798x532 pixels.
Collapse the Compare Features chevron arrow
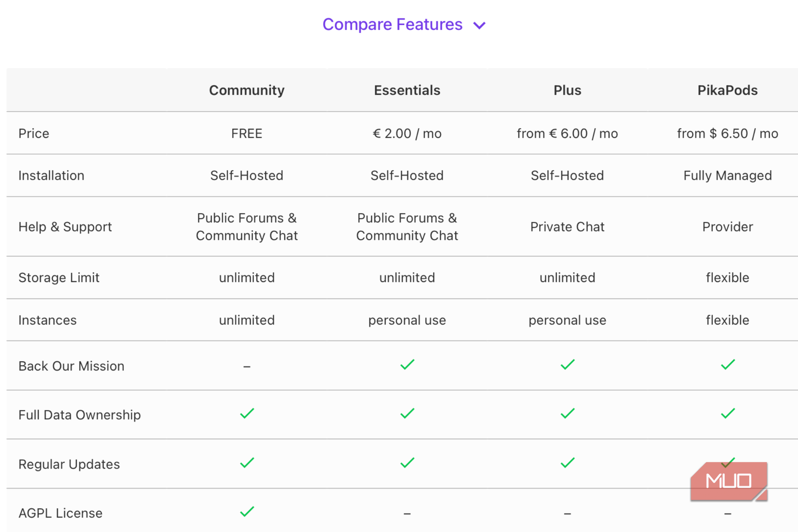tap(479, 26)
